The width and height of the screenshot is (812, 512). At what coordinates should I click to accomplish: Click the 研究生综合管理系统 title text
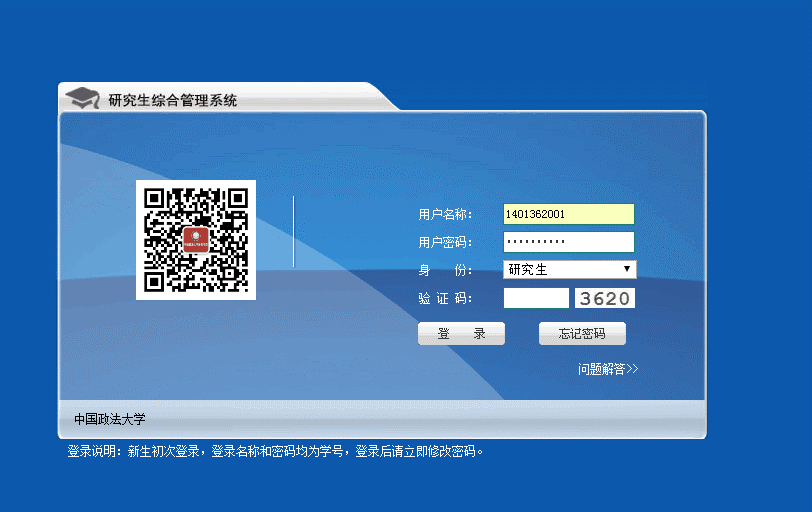coord(172,100)
